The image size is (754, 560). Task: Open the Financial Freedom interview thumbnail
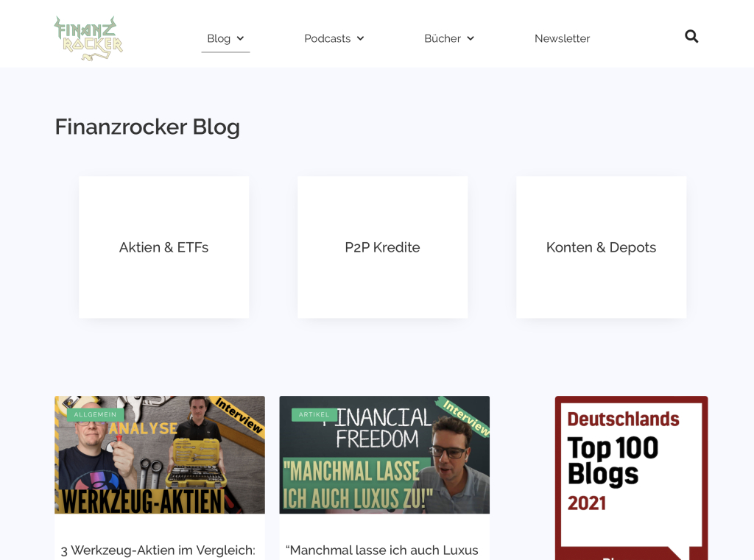384,455
